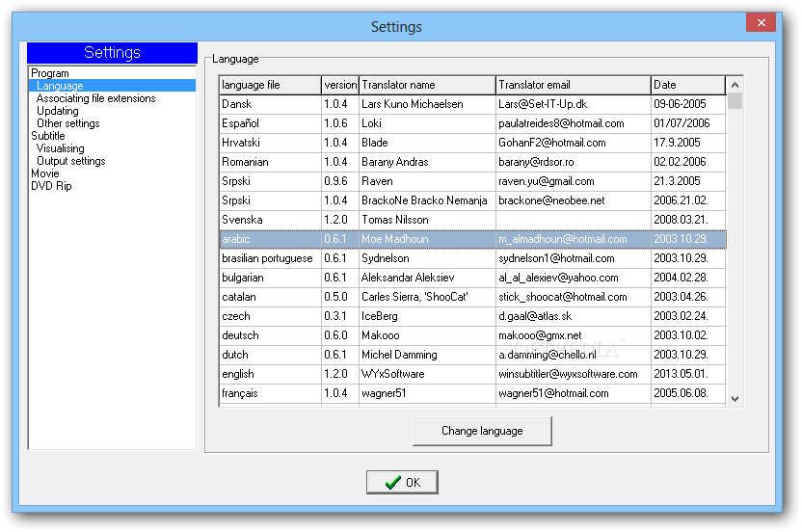Viewport: 802px width, 532px height.
Task: Select Srpski row by BrackoNe Bracko Nemanja
Action: (472, 200)
